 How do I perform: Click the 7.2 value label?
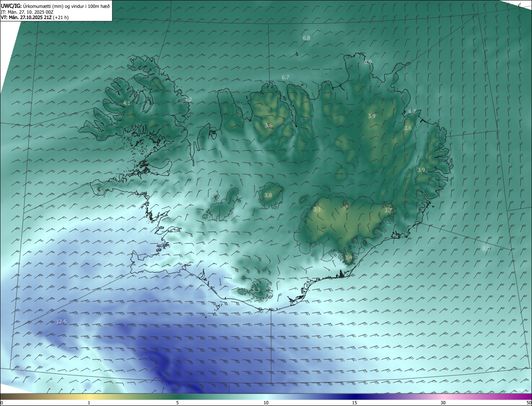click(189, 99)
